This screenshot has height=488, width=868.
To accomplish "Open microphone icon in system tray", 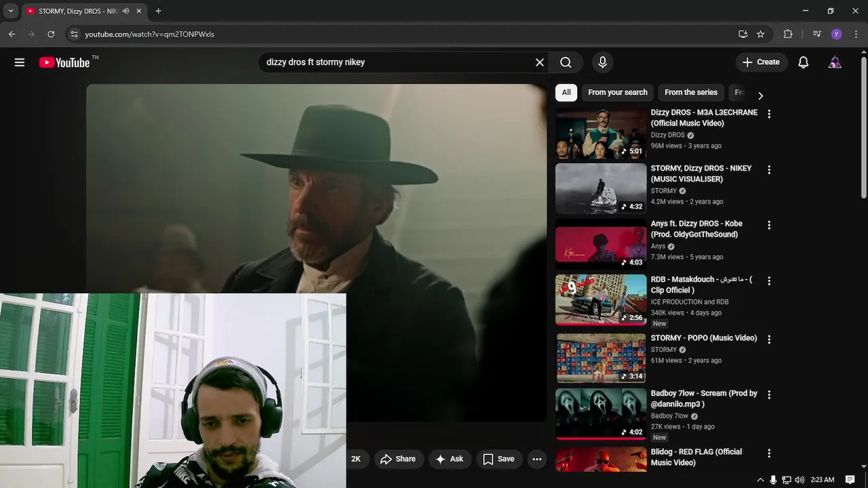I will (x=773, y=480).
